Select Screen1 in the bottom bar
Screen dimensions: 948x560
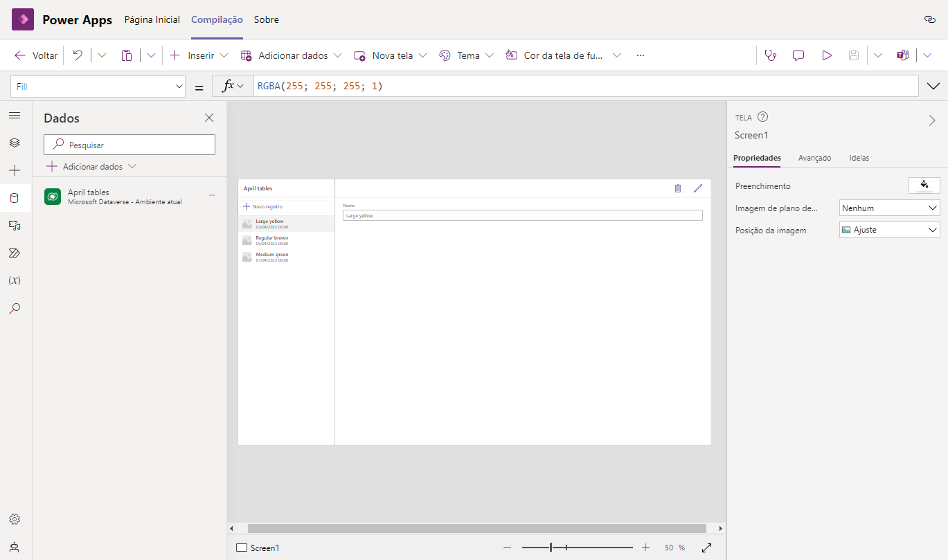258,548
